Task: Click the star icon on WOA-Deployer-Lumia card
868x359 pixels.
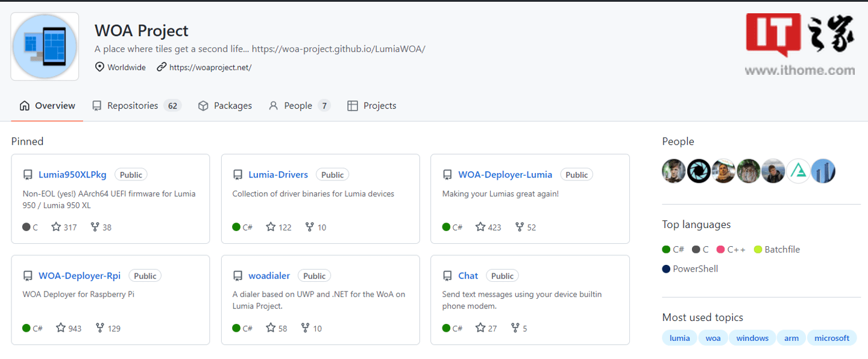Action: [480, 227]
